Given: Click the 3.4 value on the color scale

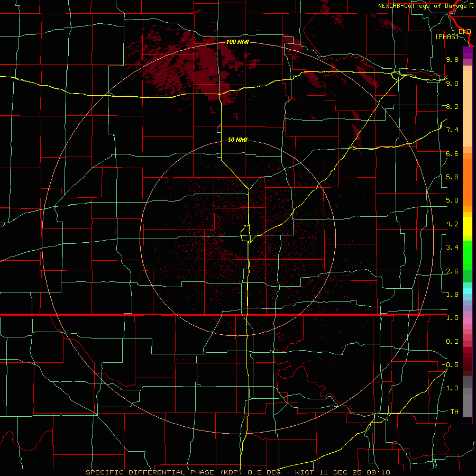Looking at the screenshot, I should coord(452,248).
